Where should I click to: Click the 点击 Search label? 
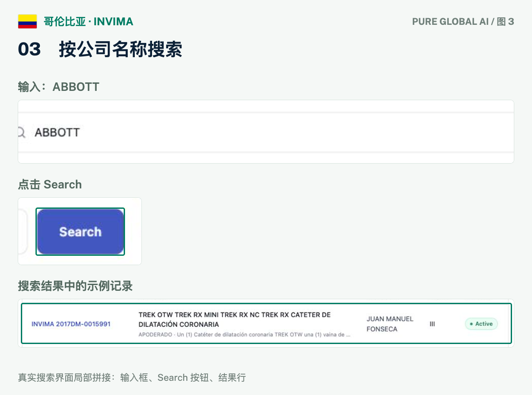coord(50,184)
